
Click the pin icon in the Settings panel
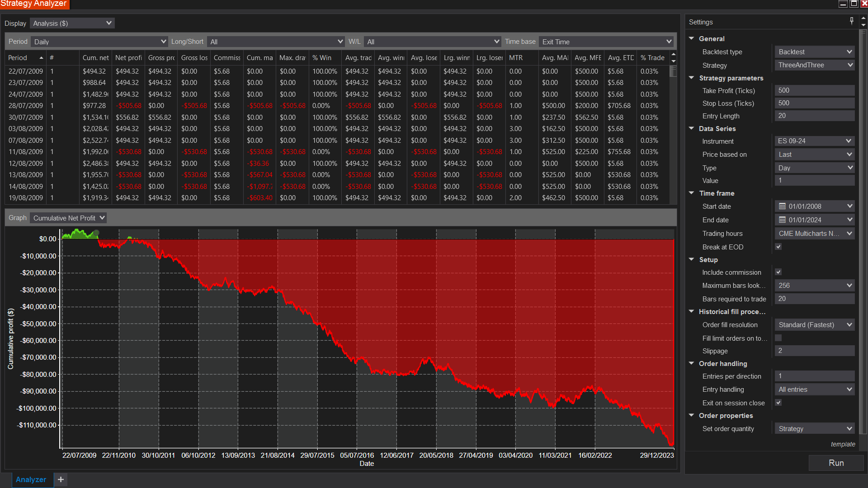(x=852, y=21)
